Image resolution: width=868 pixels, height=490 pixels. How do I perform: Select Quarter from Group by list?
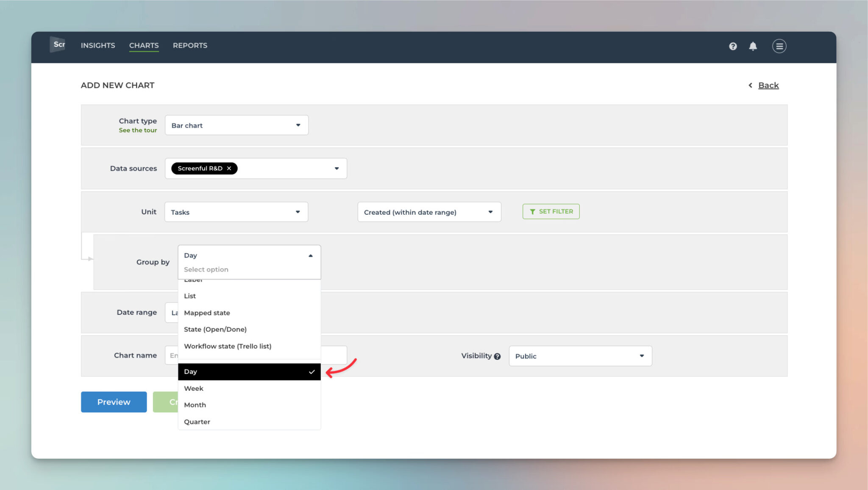tap(197, 421)
